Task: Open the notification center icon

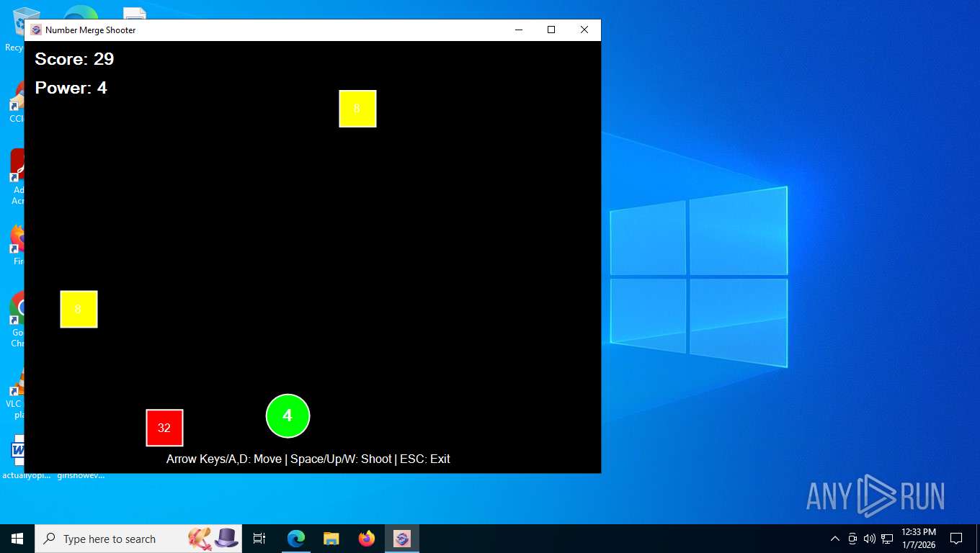Action: 956,539
